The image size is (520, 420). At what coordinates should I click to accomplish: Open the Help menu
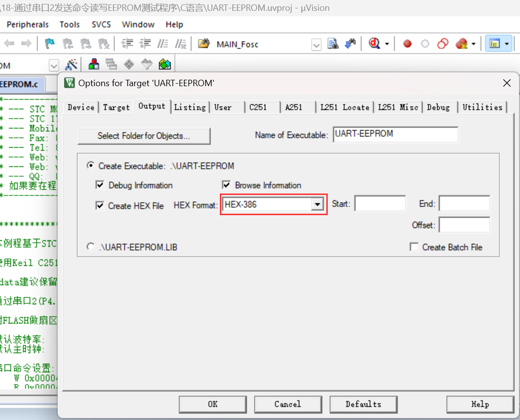pyautogui.click(x=174, y=25)
